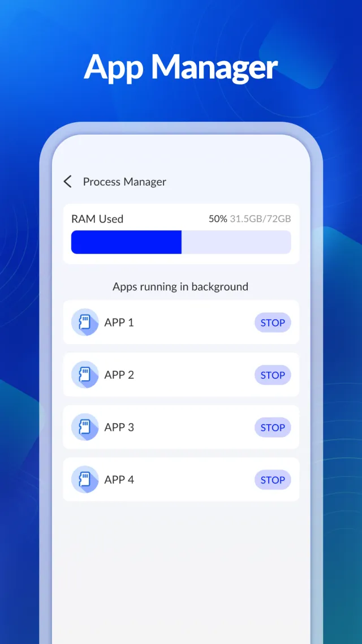Go back using the arrow beside Process Manager
The height and width of the screenshot is (644, 362).
[68, 182]
